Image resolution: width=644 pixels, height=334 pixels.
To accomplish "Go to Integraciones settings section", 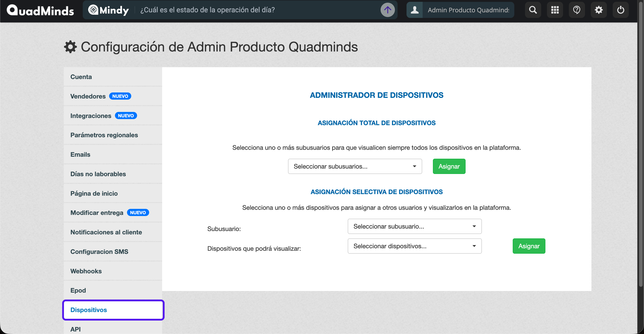I will coord(91,116).
